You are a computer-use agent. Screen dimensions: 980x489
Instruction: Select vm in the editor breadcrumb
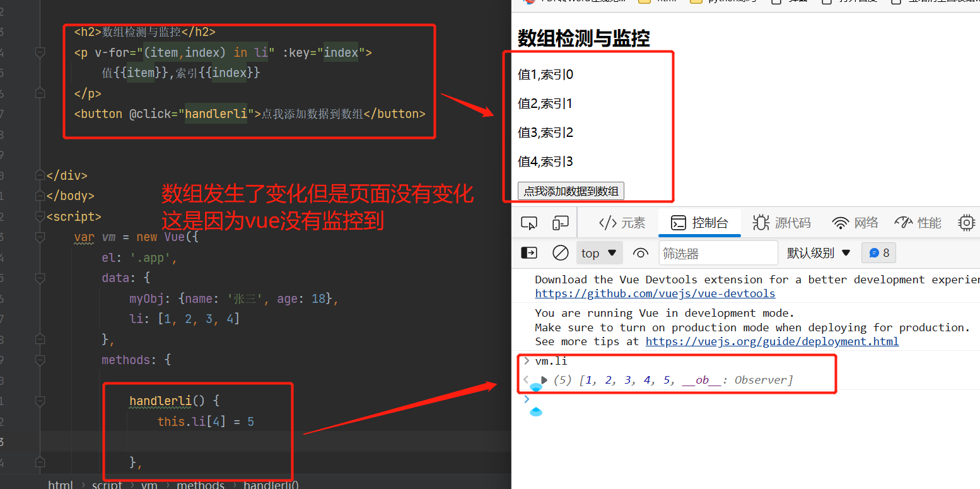pos(149,485)
